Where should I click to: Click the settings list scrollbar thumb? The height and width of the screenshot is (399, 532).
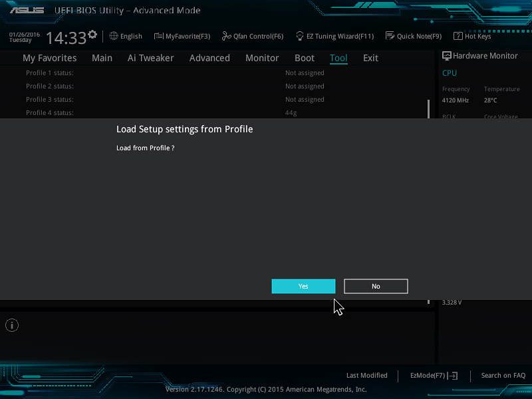coord(428,109)
